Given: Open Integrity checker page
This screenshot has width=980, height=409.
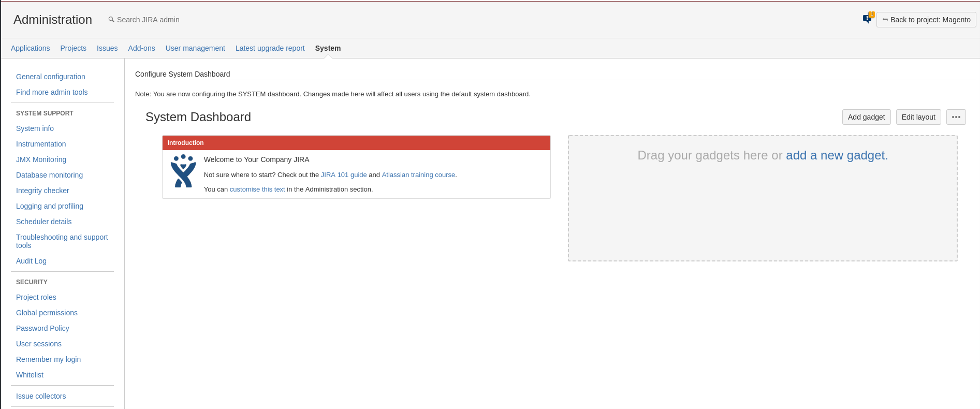Looking at the screenshot, I should point(42,191).
